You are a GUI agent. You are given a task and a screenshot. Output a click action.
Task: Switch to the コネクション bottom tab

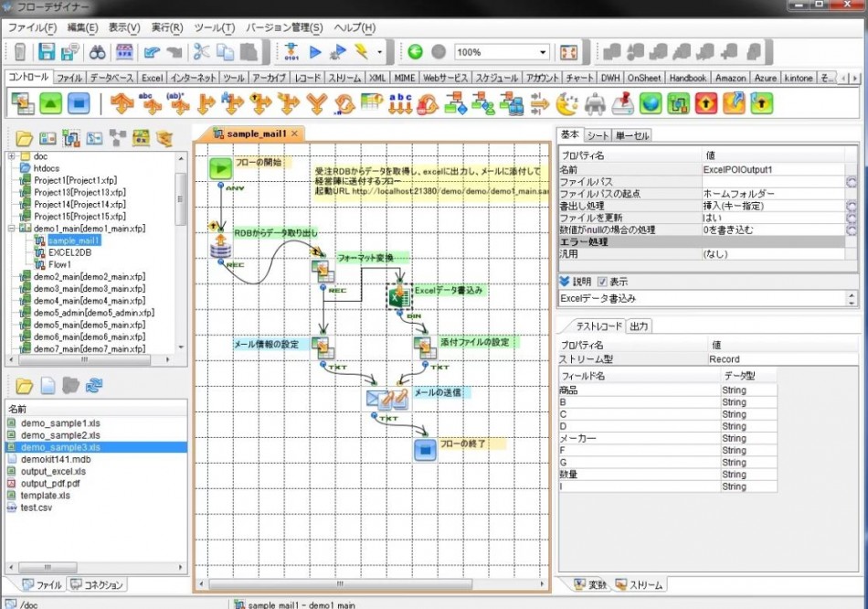[x=98, y=584]
